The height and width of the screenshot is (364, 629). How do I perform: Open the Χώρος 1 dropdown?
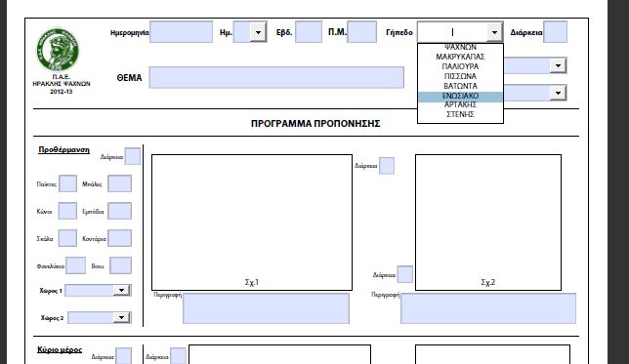point(121,290)
